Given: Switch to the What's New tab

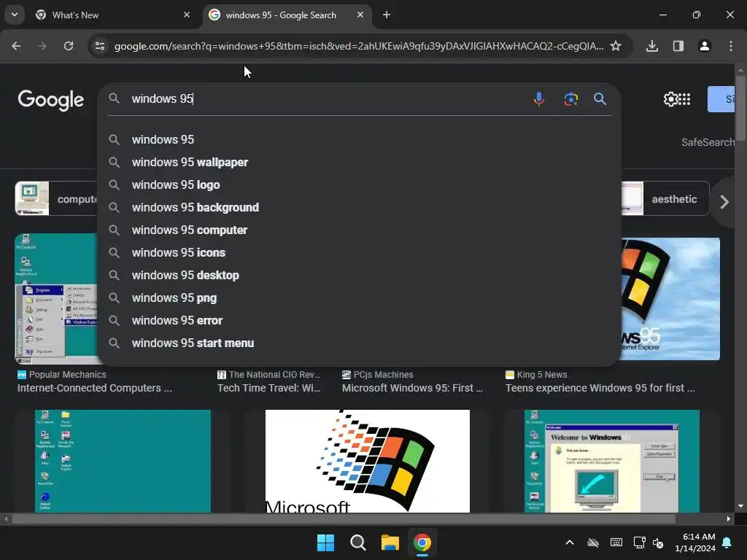Looking at the screenshot, I should (113, 15).
